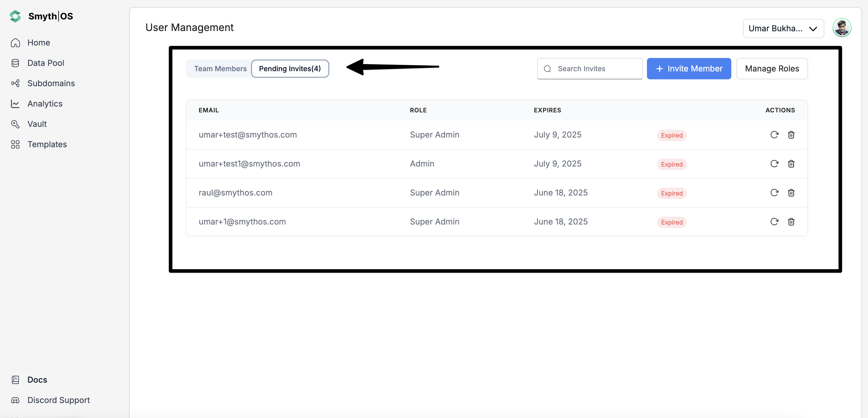Click the SmythOS logo
This screenshot has height=418, width=868.
tap(41, 16)
